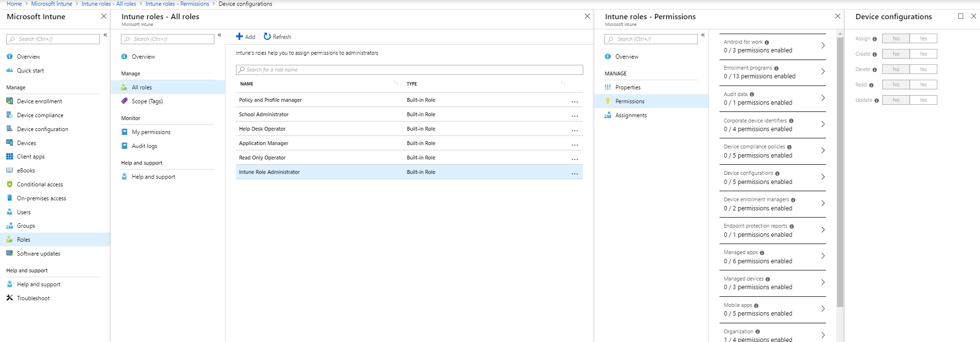Click info icon beside Audit data
Image resolution: width=980 pixels, height=342 pixels.
click(752, 95)
